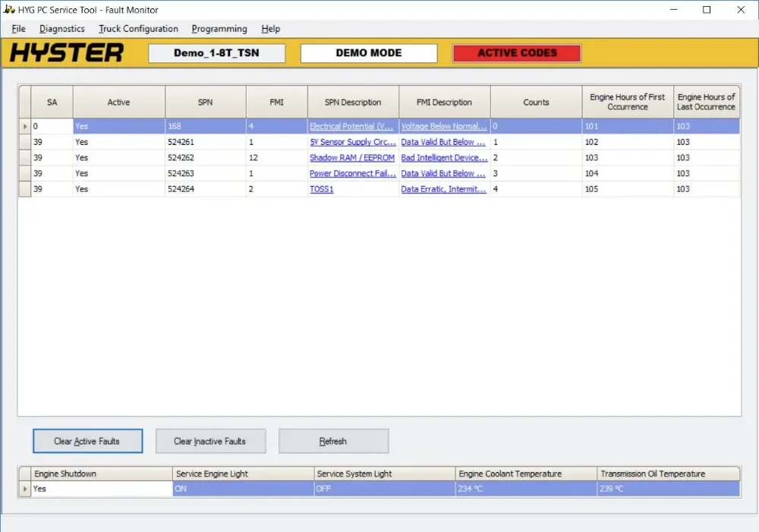This screenshot has width=759, height=532.
Task: Sort by the FMI column header
Action: click(x=277, y=102)
